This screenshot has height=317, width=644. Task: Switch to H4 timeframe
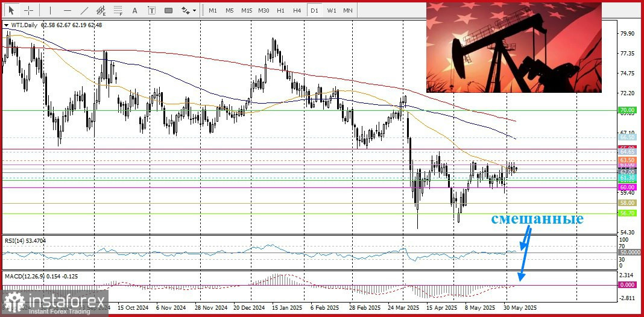297,10
